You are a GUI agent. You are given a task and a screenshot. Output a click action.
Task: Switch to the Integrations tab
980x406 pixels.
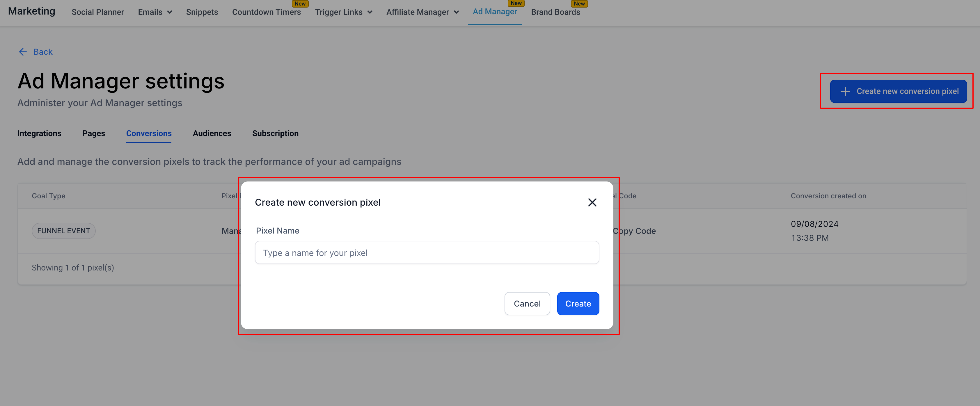(39, 133)
